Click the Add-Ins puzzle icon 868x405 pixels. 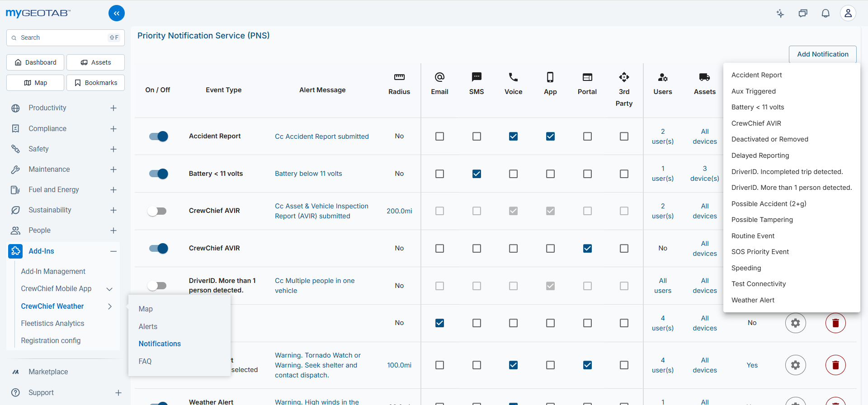15,251
